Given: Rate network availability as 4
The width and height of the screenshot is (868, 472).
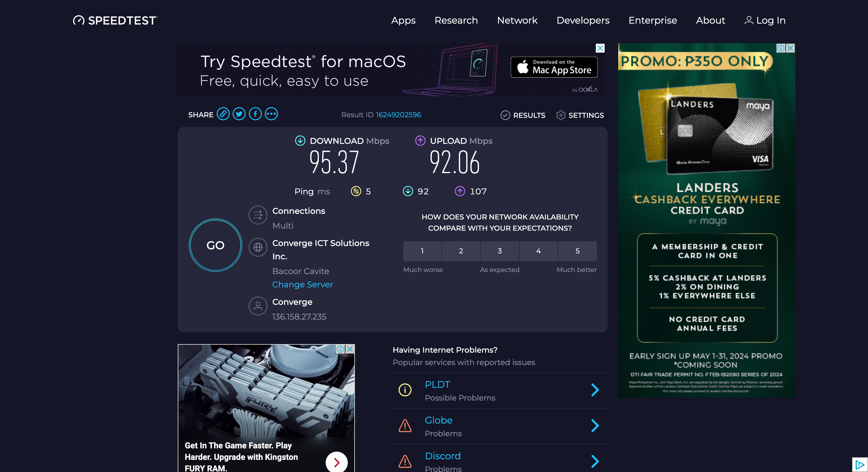Looking at the screenshot, I should (x=539, y=251).
